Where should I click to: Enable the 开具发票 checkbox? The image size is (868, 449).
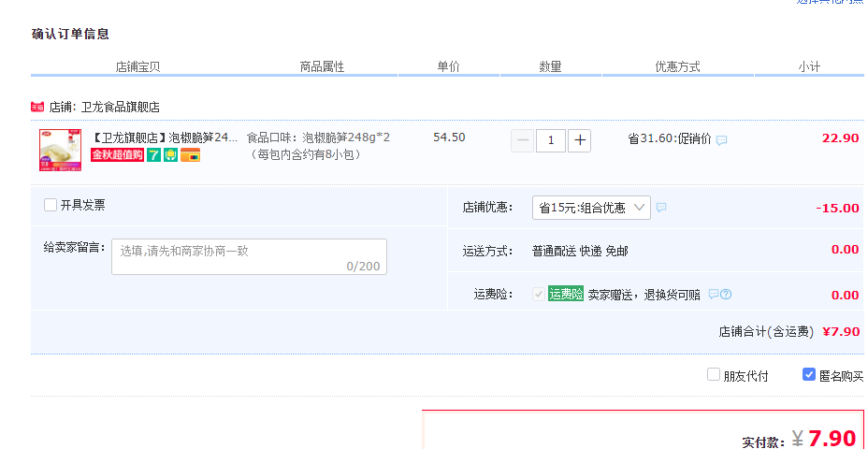tap(51, 206)
